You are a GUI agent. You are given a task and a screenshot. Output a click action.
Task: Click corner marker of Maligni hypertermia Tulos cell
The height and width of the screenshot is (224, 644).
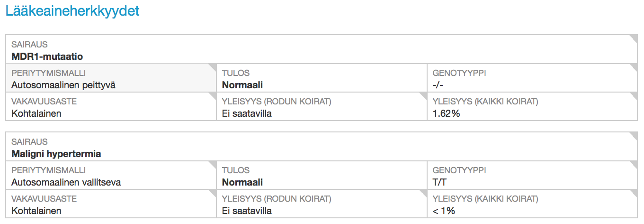[x=423, y=165]
